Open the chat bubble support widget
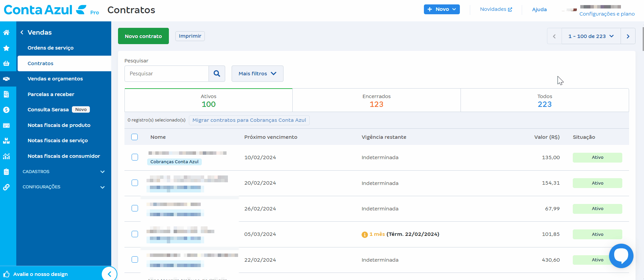This screenshot has width=644, height=280. pyautogui.click(x=621, y=256)
